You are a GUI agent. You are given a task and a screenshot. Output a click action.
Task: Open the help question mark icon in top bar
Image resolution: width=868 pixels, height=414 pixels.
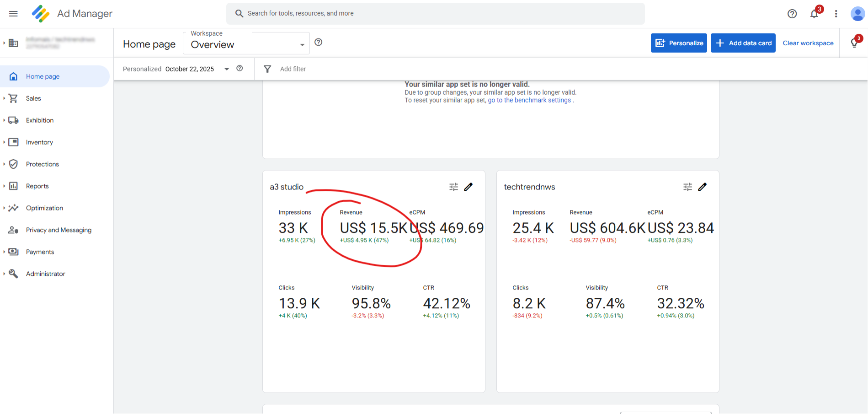[x=792, y=14]
